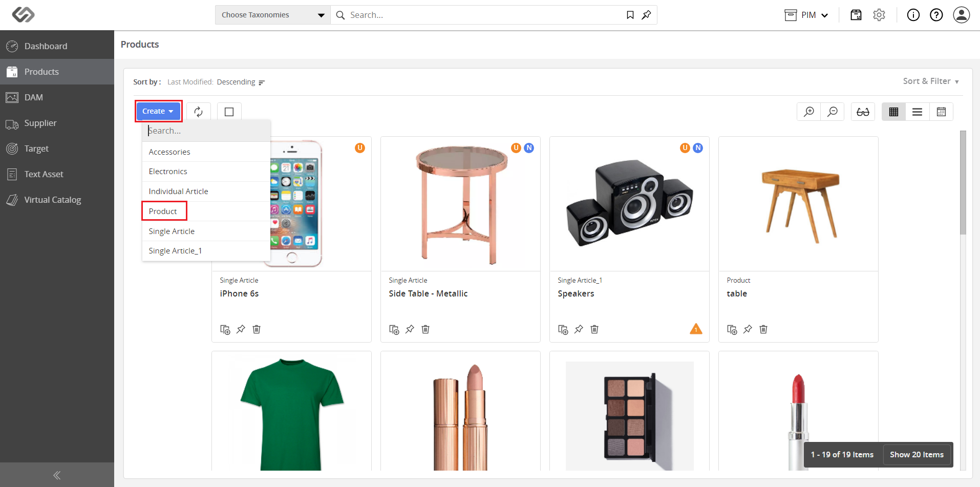Click the U badge on iPhone 6s card

click(x=360, y=148)
